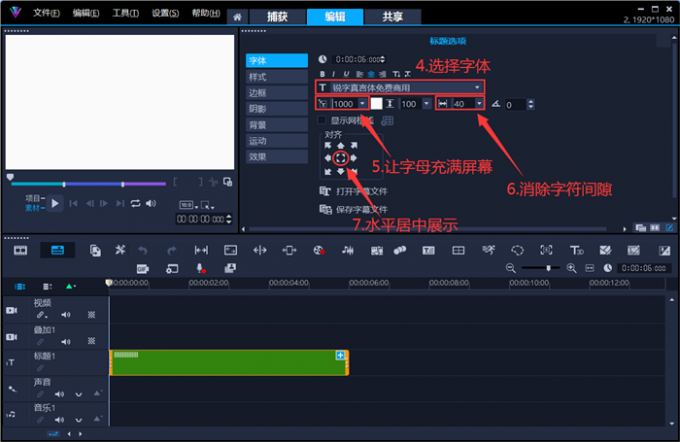The width and height of the screenshot is (680, 442).
Task: Click the fit project to timeline icon
Action: (589, 268)
